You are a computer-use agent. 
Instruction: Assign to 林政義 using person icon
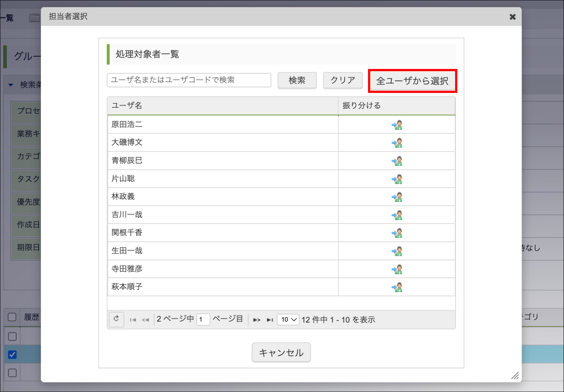[x=397, y=197]
